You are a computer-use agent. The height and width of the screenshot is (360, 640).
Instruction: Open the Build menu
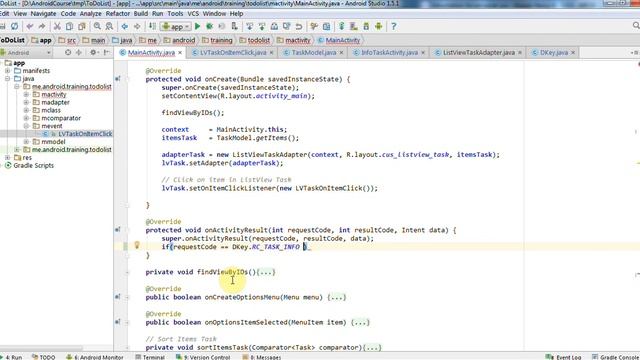click(141, 13)
